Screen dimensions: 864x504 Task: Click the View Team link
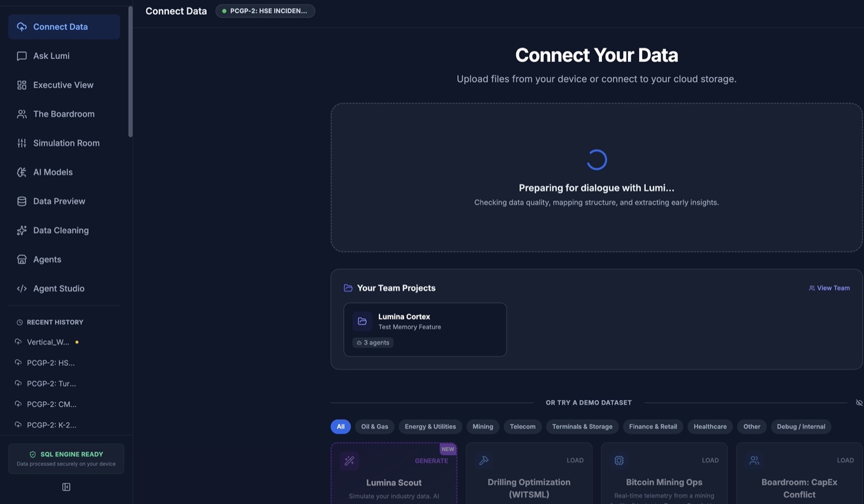coord(829,288)
